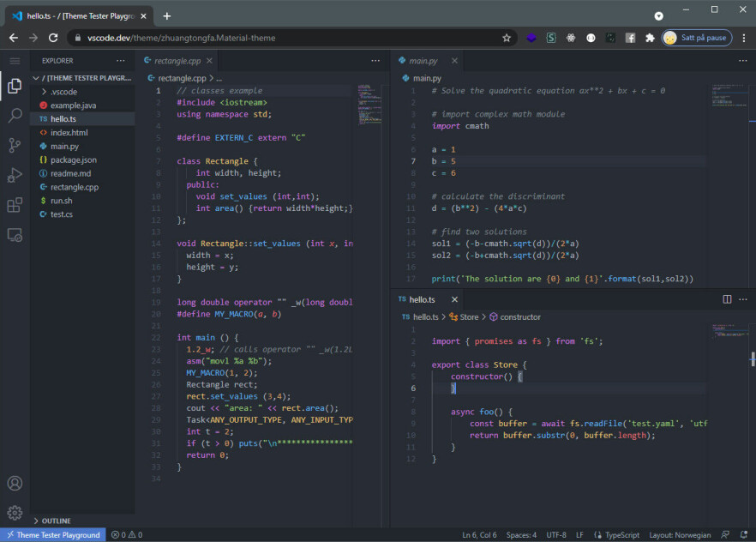Open the Search view in activity bar
Image resolution: width=756 pixels, height=542 pixels.
[x=15, y=115]
